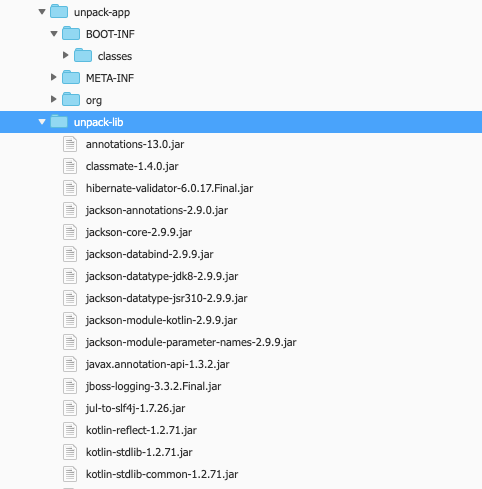Select kotlin-reflect-1.2.71.jar file name
The height and width of the screenshot is (489, 482).
tap(141, 430)
